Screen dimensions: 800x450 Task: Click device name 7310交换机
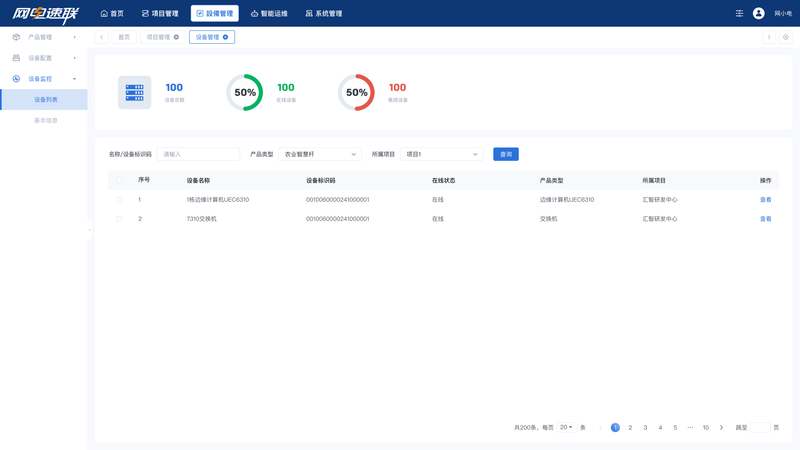202,219
